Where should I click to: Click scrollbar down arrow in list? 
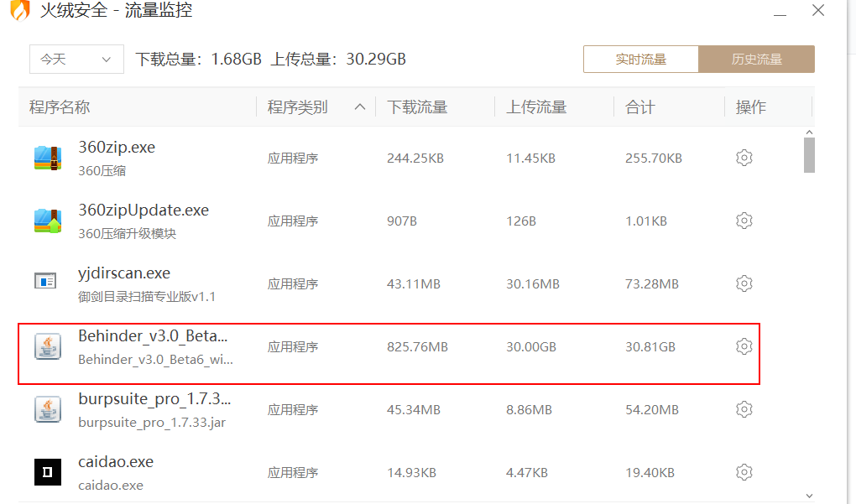coord(809,496)
